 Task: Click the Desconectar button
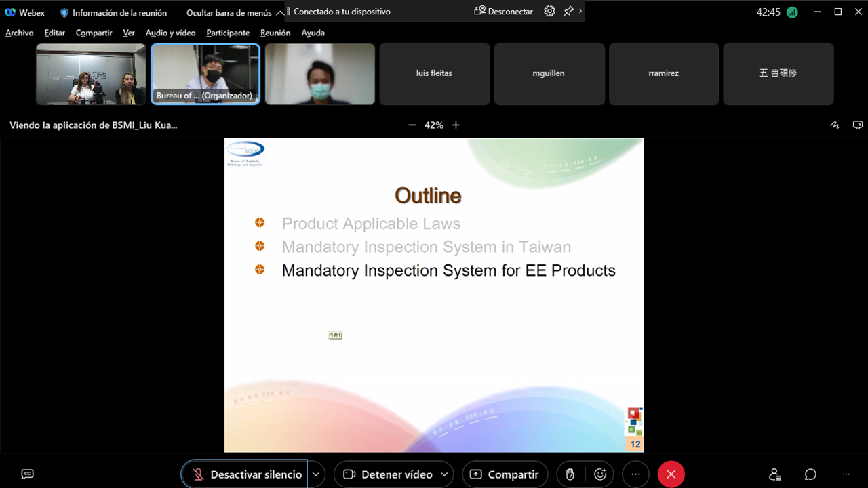pyautogui.click(x=503, y=12)
